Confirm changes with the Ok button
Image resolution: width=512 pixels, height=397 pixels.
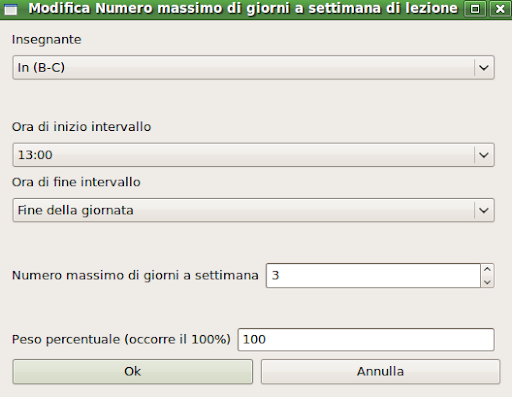coord(133,372)
